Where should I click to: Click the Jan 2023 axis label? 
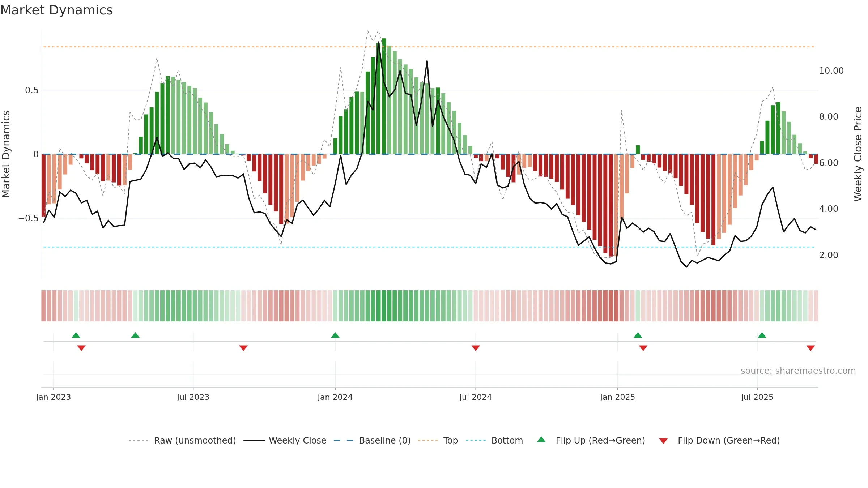[54, 397]
